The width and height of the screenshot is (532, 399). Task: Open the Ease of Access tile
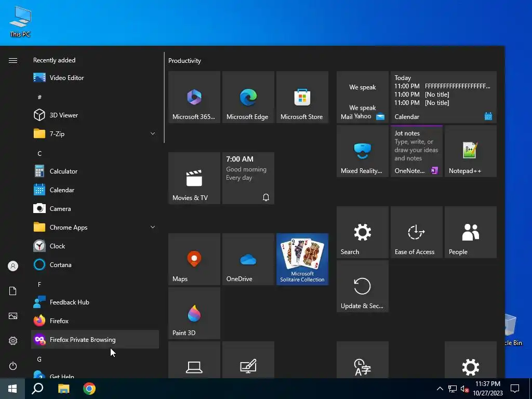pyautogui.click(x=416, y=232)
